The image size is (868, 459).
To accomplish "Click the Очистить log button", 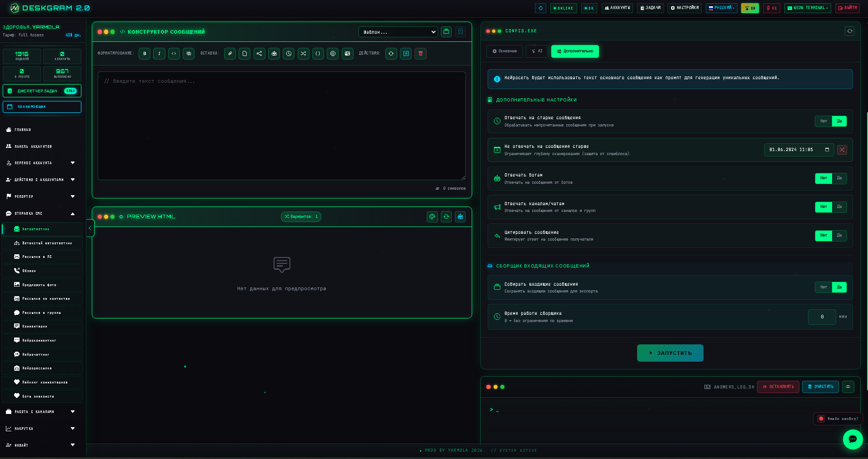I will click(820, 387).
